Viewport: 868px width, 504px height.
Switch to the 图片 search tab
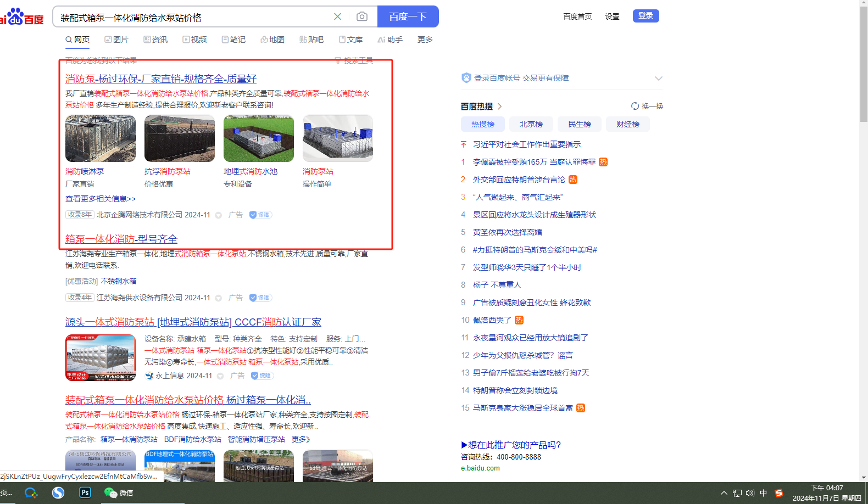pyautogui.click(x=116, y=40)
